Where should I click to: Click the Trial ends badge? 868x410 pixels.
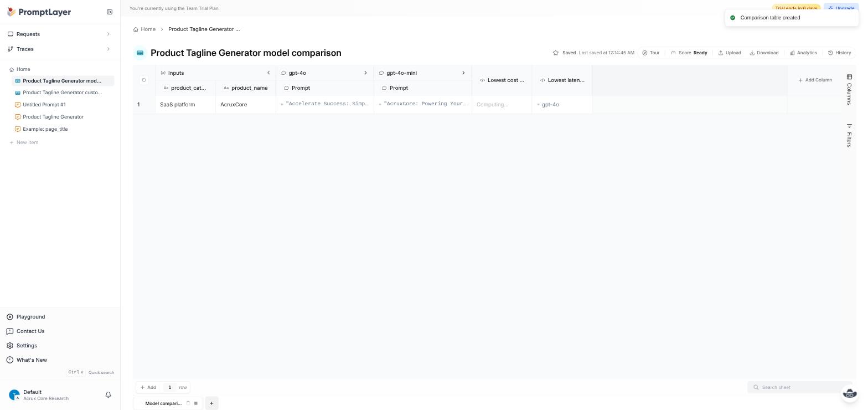click(x=796, y=8)
